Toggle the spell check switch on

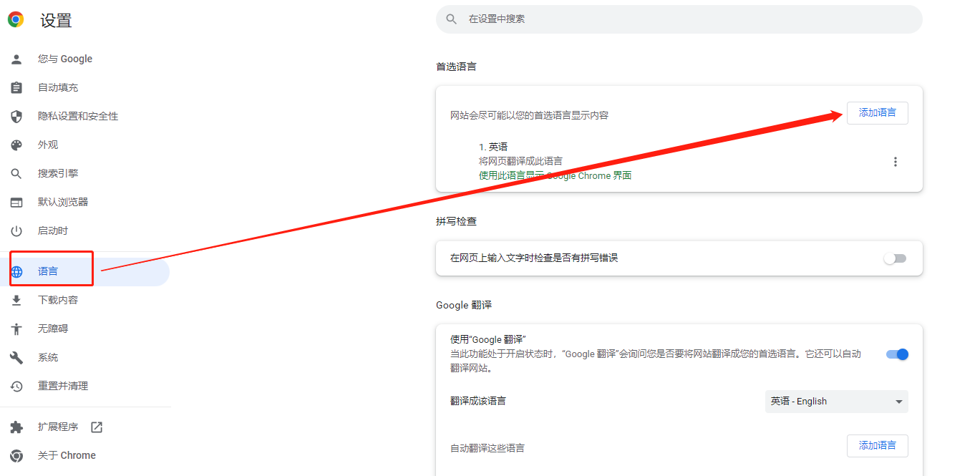[x=895, y=258]
